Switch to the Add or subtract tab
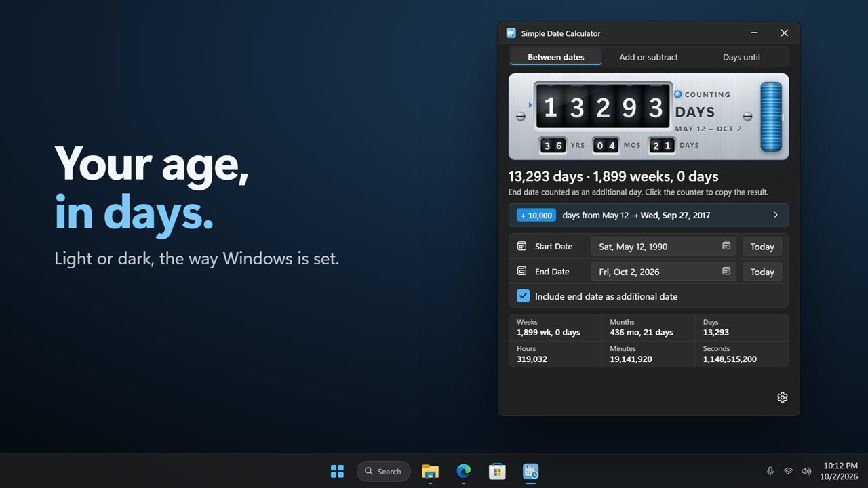The height and width of the screenshot is (488, 868). click(648, 57)
